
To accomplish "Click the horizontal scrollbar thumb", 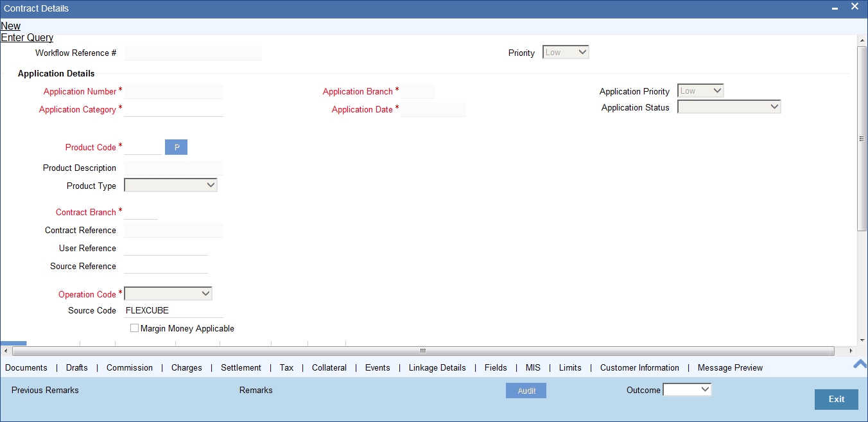I will (x=423, y=351).
